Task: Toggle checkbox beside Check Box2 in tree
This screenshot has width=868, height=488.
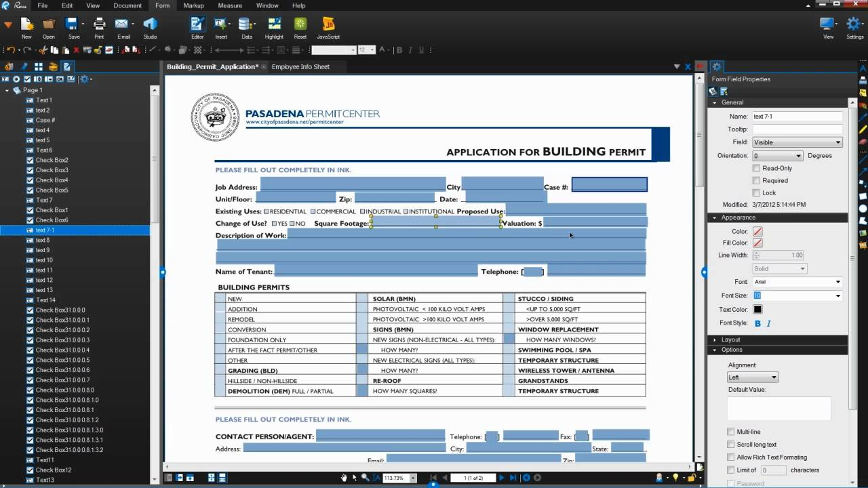Action: click(x=30, y=160)
